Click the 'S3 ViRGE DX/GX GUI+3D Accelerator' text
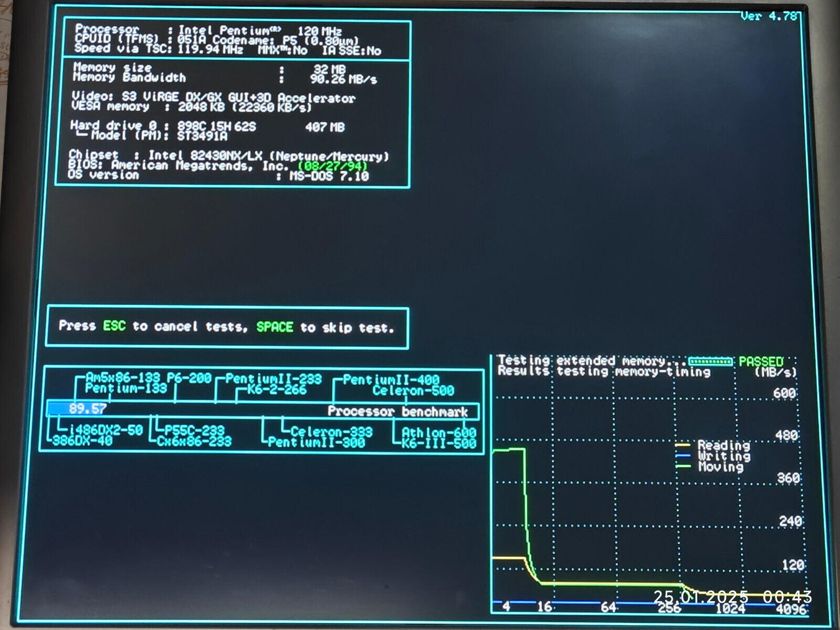840x630 pixels. [x=239, y=98]
